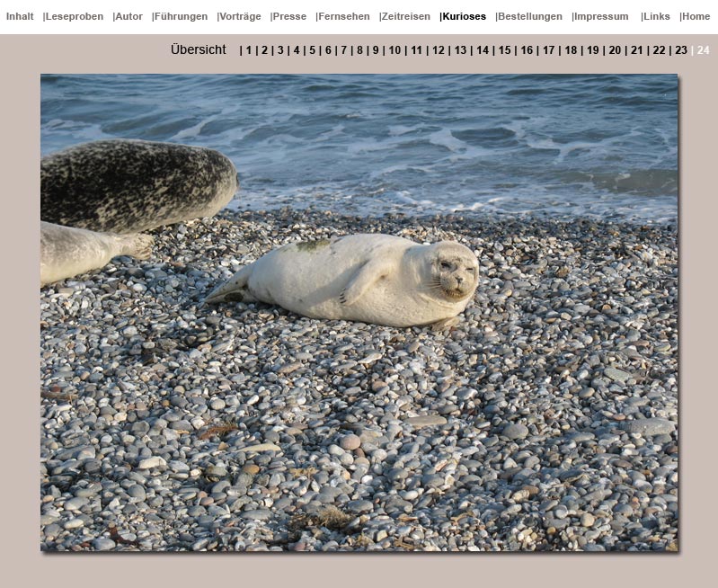
Task: Click the Übersicht gallery overview link
Action: pos(199,50)
